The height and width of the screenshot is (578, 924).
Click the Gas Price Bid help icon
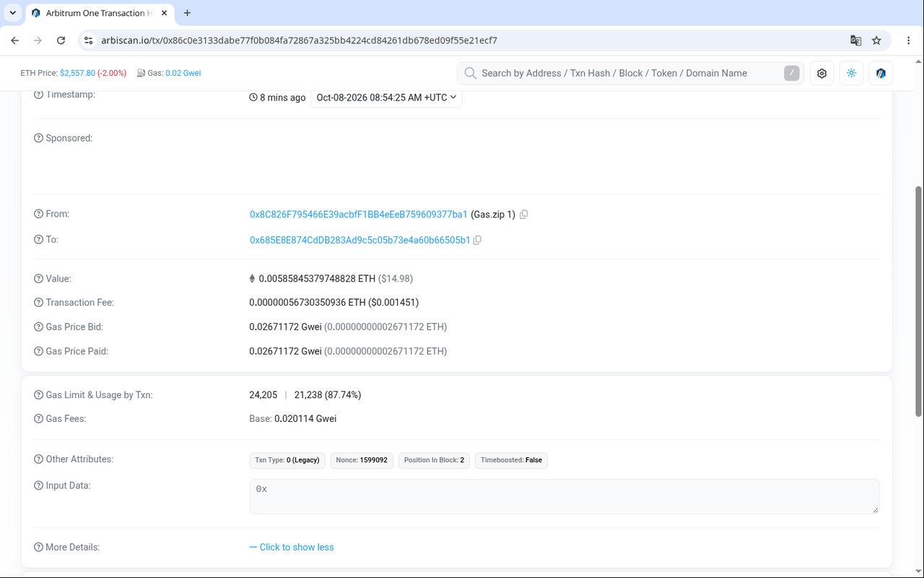point(39,327)
